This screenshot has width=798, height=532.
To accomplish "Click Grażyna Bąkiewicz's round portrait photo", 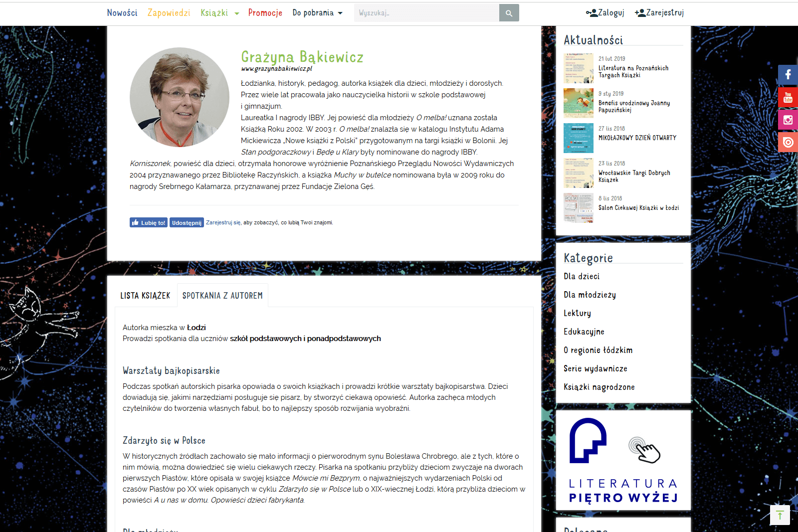I will click(x=180, y=97).
